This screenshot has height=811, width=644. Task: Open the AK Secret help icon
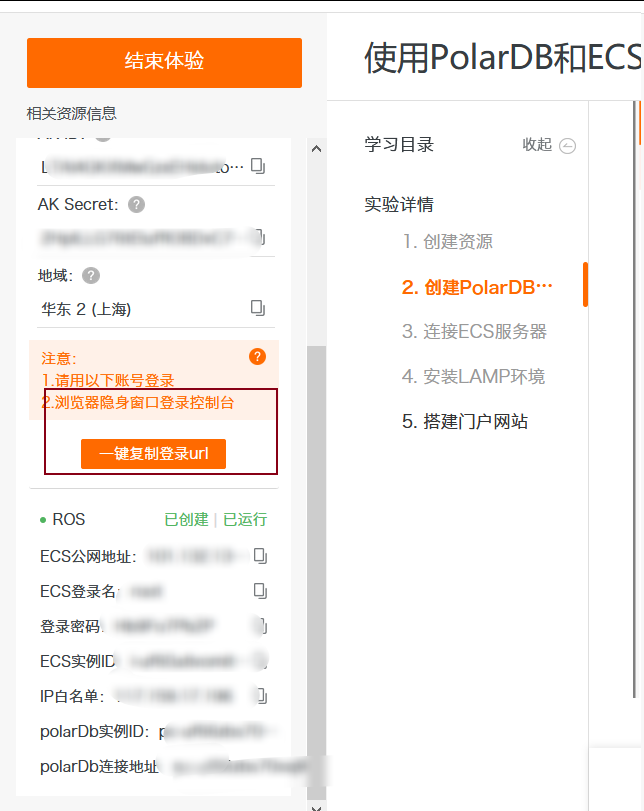[137, 205]
